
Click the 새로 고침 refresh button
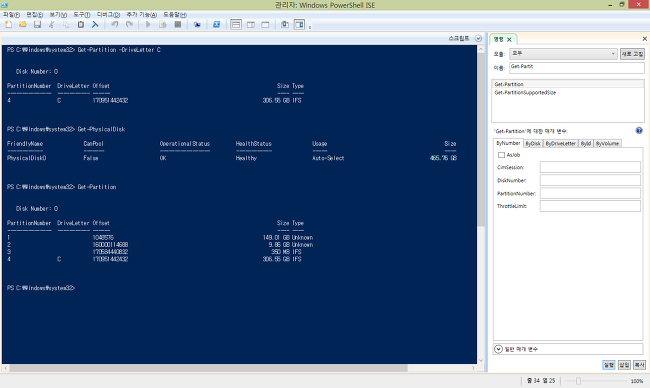[x=632, y=54]
